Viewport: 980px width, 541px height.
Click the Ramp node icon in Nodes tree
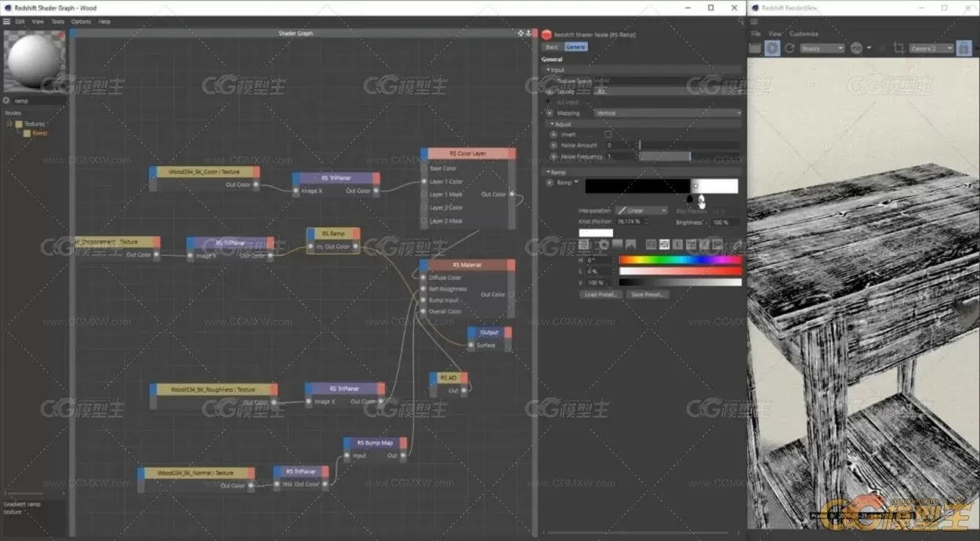click(x=27, y=133)
